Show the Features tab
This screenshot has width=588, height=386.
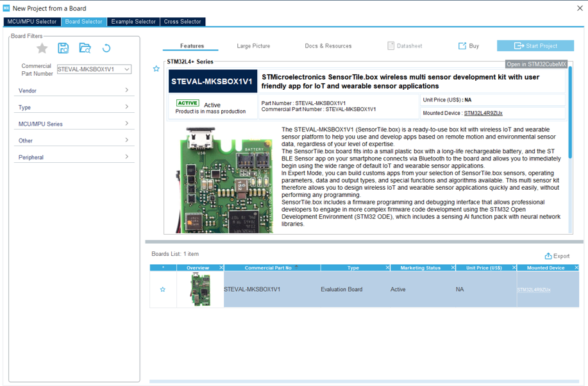(x=192, y=46)
